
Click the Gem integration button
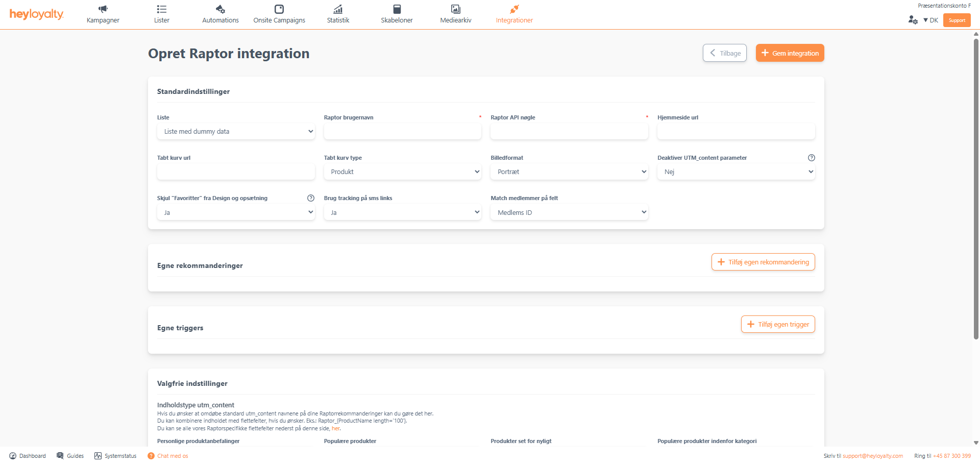click(790, 53)
